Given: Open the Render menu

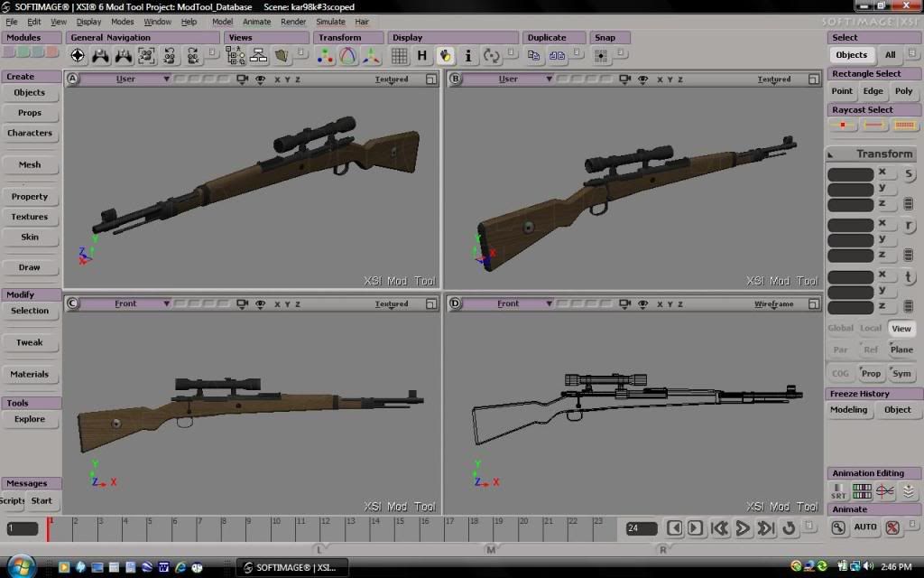Looking at the screenshot, I should coord(293,22).
